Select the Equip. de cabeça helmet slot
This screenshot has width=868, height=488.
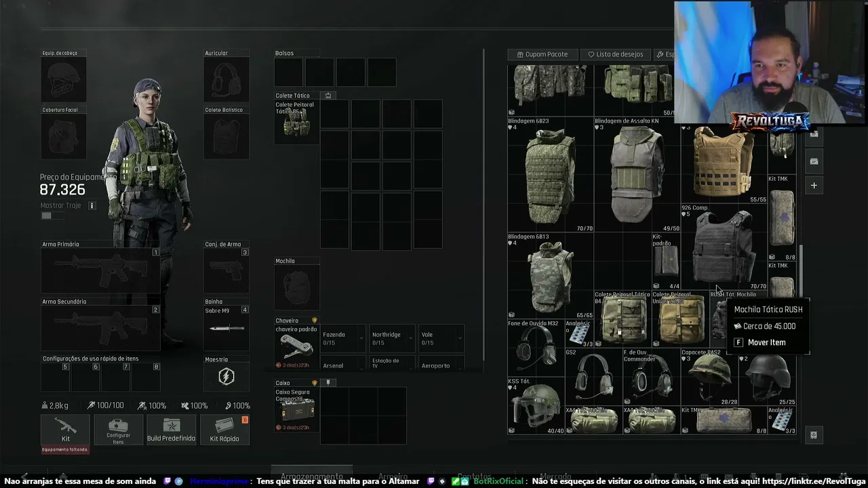[64, 79]
